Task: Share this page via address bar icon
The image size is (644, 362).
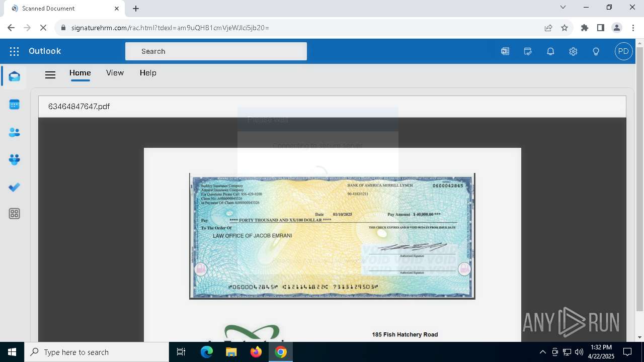Action: (x=548, y=28)
